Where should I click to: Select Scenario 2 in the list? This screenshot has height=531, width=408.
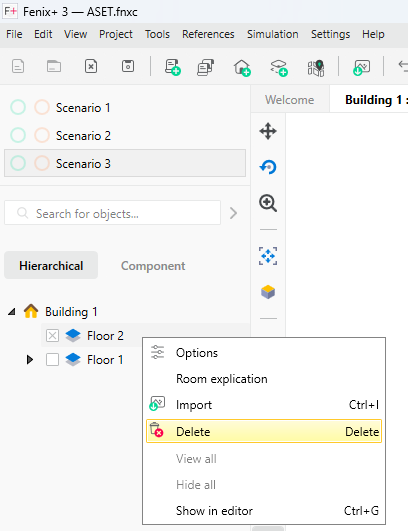[x=125, y=135]
